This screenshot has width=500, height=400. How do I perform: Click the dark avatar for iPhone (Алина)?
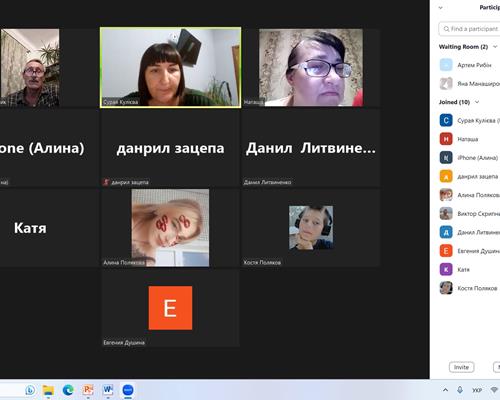point(446,158)
